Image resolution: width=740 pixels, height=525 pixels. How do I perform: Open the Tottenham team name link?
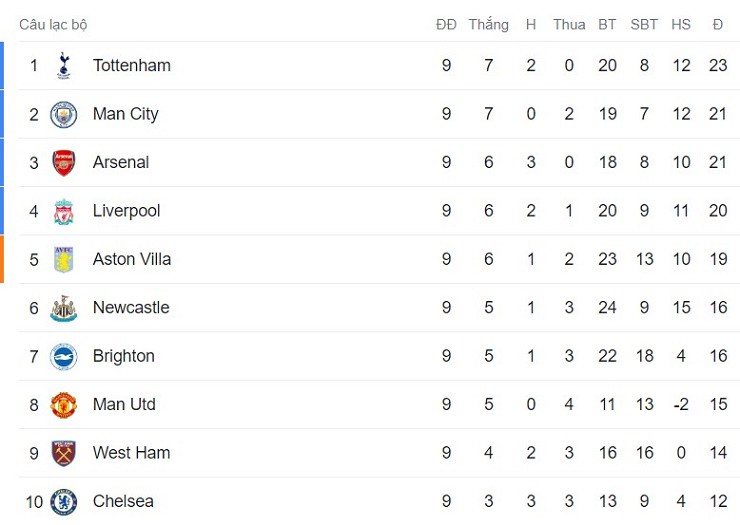[x=131, y=66]
